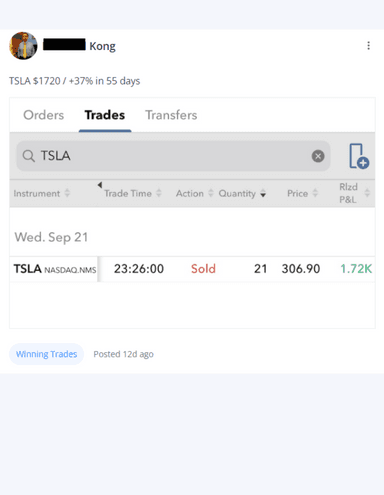
Task: Sort by the Trade Time column
Action: 133,193
